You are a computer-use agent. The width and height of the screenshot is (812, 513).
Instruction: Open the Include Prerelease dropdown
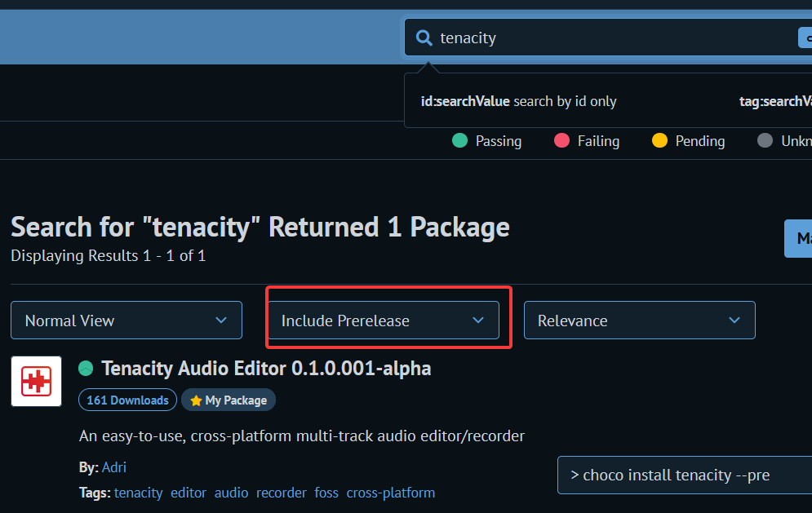click(x=385, y=320)
